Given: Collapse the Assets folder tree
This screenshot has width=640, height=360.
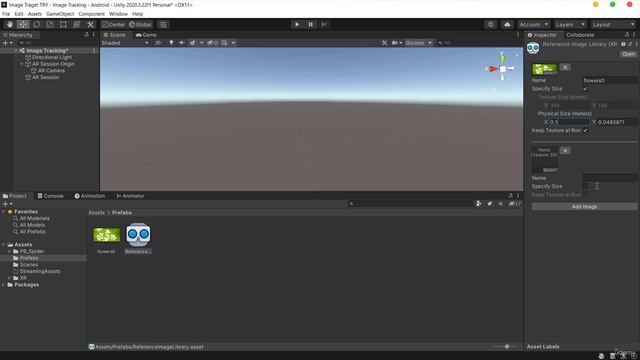Looking at the screenshot, I should [x=4, y=244].
